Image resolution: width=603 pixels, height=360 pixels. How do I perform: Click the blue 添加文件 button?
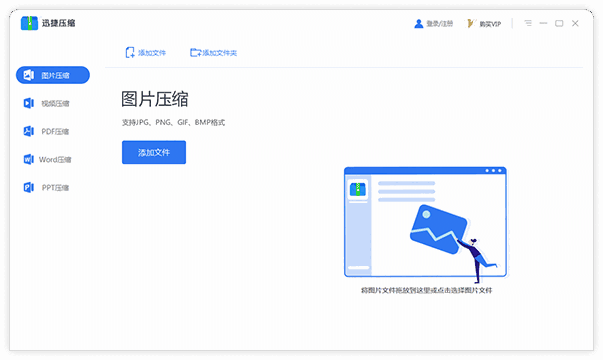coord(154,152)
